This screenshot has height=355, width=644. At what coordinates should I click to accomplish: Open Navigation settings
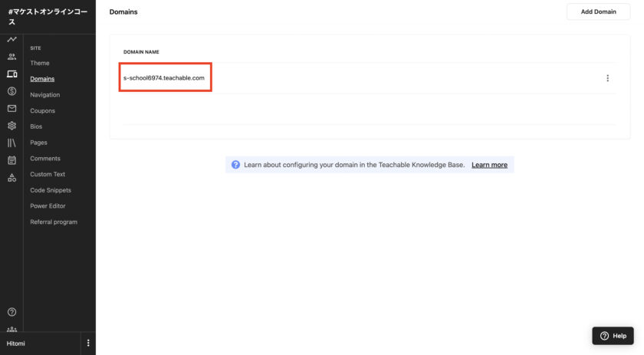tap(44, 95)
